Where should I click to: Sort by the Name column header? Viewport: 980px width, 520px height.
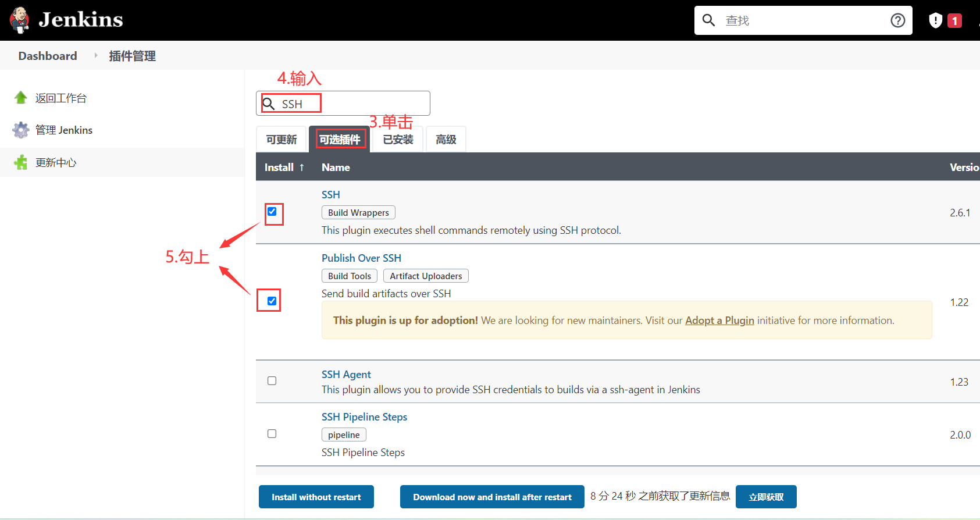point(336,167)
